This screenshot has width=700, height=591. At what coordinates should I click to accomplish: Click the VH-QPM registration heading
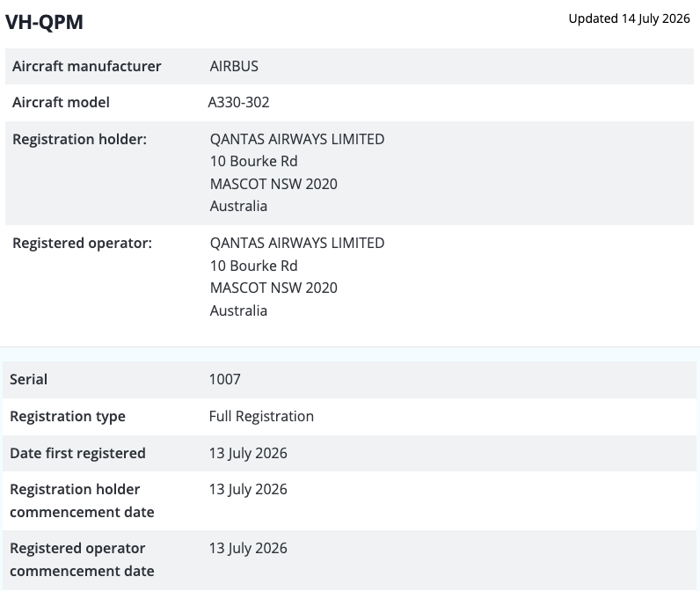coord(44,22)
